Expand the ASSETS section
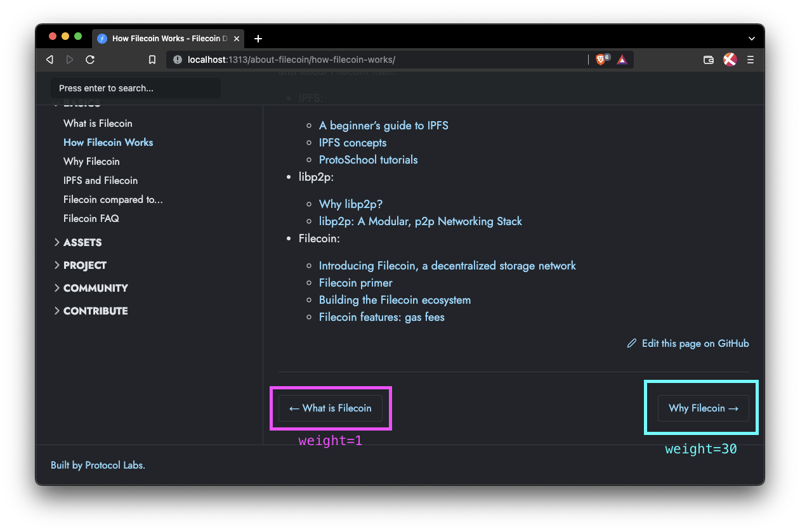 tap(78, 242)
